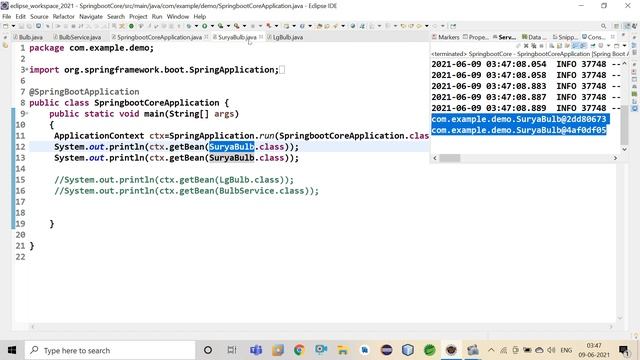Click the Remove Launch X icon in console
The height and width of the screenshot is (360, 640).
click(x=526, y=46)
